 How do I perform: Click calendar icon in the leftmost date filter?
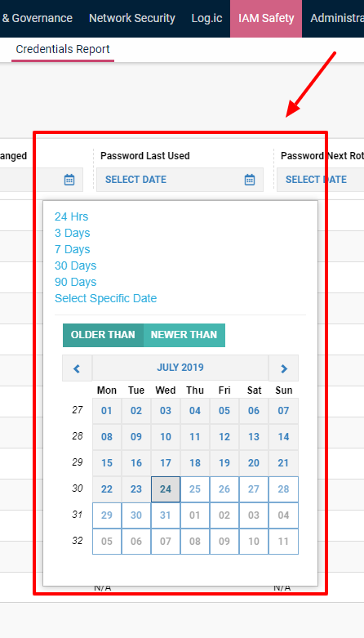69,180
